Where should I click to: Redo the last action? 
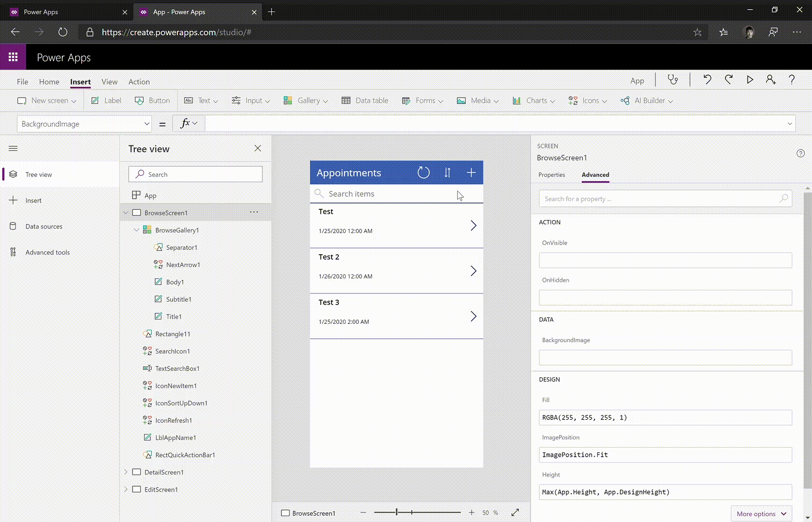point(729,80)
